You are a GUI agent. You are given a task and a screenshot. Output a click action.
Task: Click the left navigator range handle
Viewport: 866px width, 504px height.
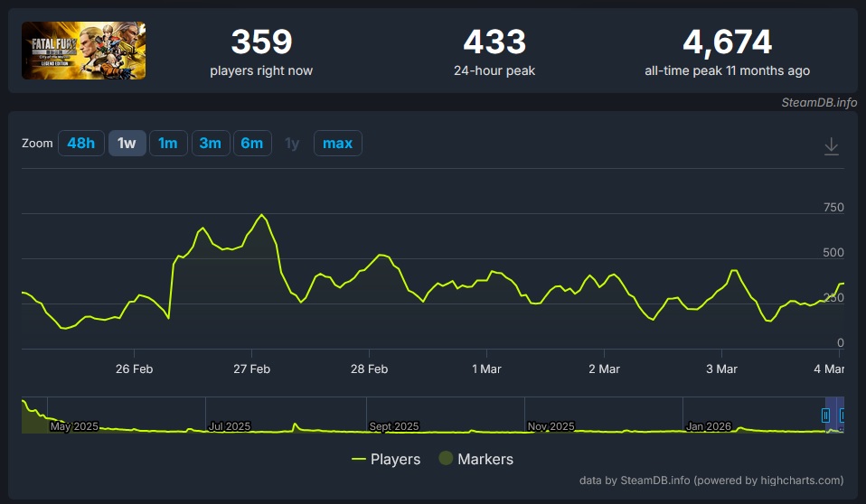[825, 415]
